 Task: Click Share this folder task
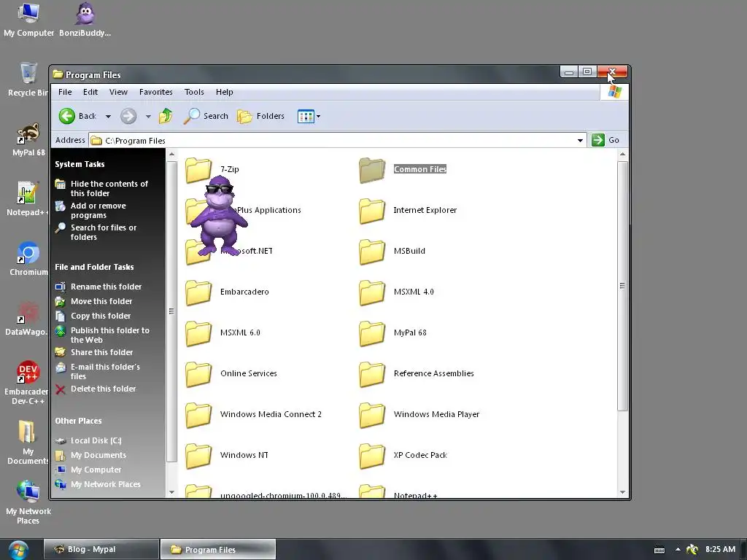(101, 352)
